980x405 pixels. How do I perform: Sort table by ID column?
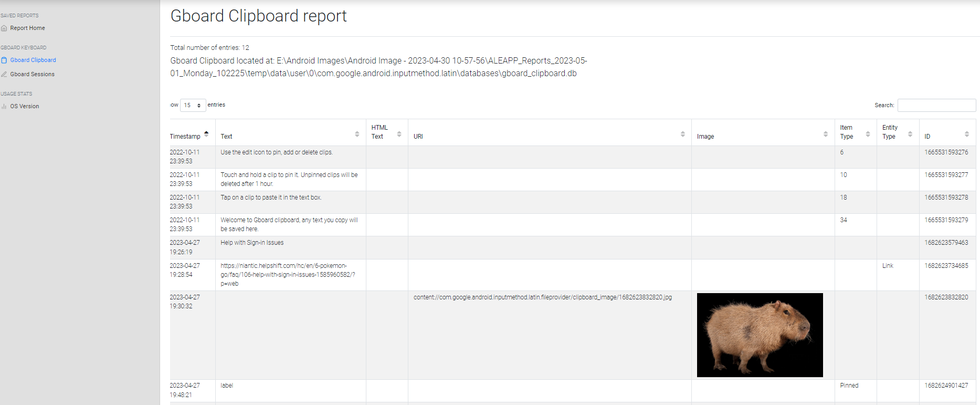tap(947, 133)
